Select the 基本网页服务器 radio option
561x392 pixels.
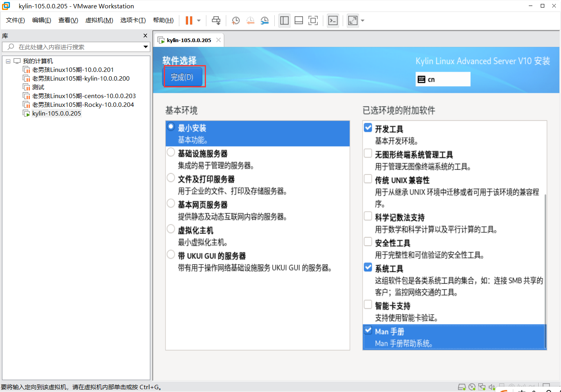[x=171, y=203]
